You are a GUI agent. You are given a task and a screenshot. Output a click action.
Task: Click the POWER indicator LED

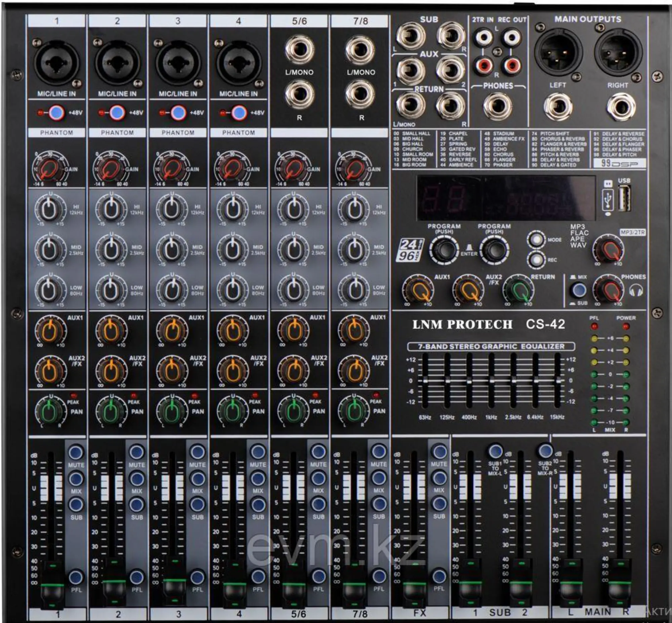click(x=626, y=326)
